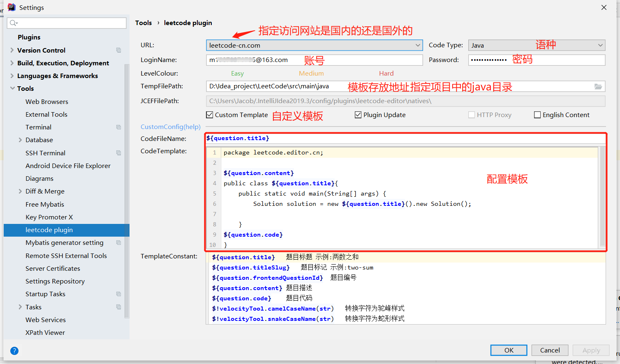Open the Code Type dropdown set to Java
Screen dimensions: 620x364
coord(600,45)
